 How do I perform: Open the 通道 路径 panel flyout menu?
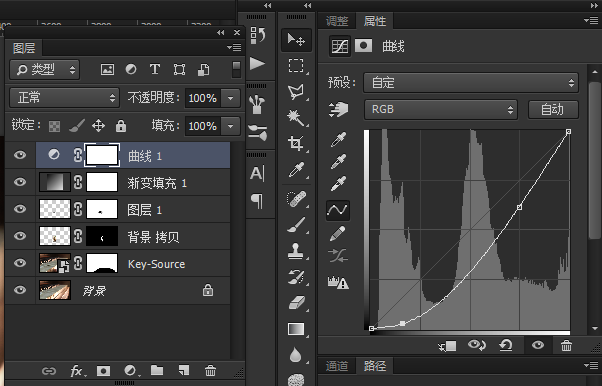click(x=591, y=365)
